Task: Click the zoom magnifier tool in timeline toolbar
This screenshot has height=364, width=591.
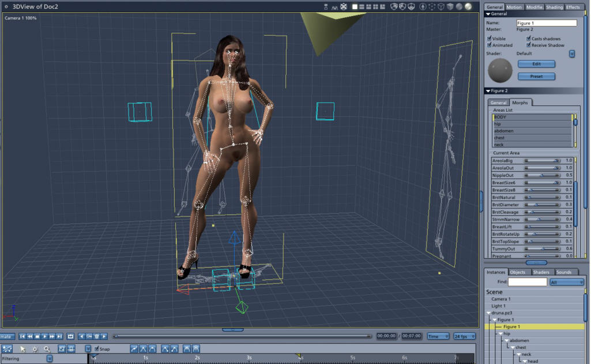Action: pos(47,350)
